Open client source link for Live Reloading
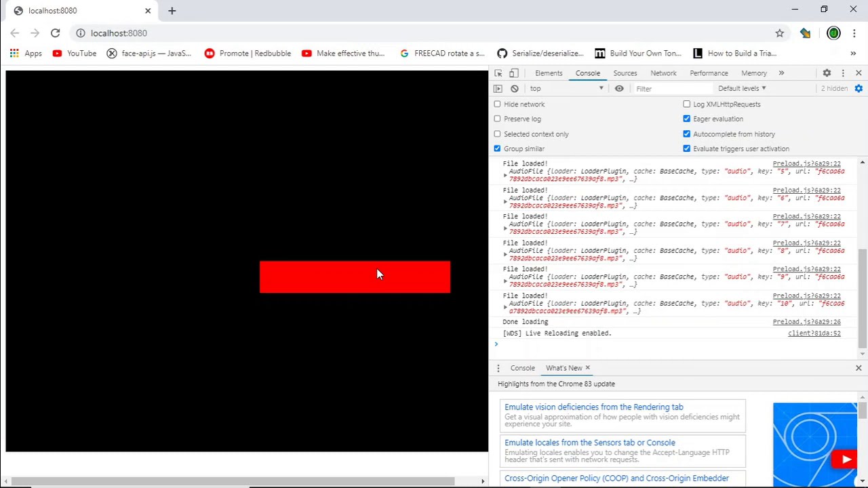This screenshot has height=488, width=868. (814, 333)
